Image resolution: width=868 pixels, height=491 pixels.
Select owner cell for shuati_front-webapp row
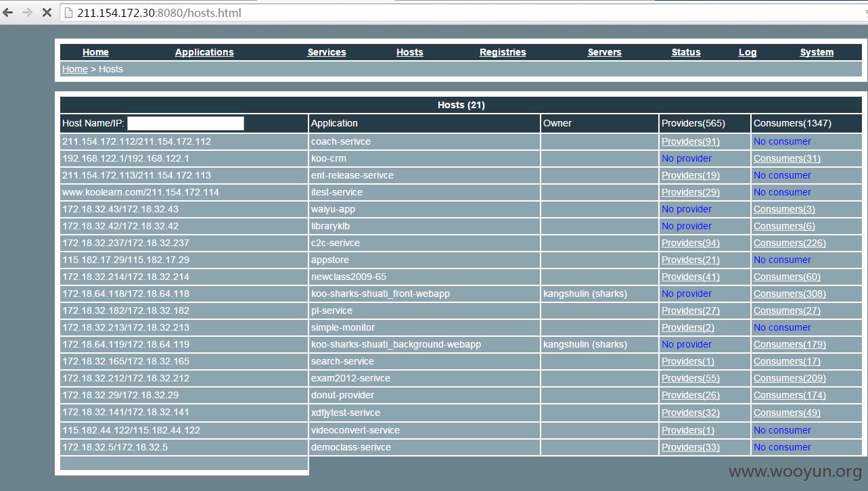[600, 294]
